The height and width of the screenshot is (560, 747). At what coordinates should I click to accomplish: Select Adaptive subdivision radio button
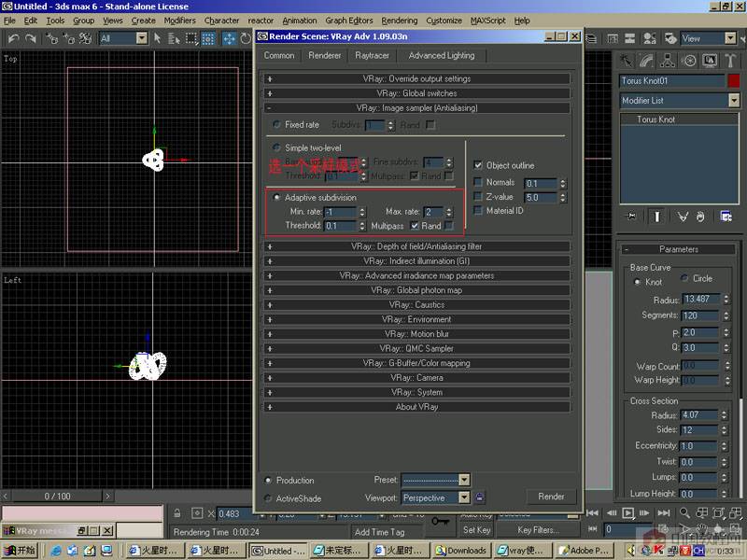[276, 197]
